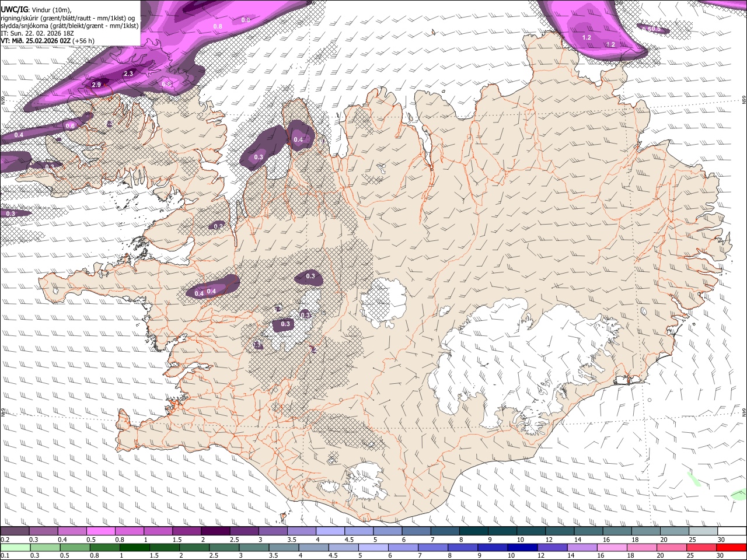Click the '4.5' label under the rain legend row
Viewport: 747px width, 560px height.
[x=333, y=555]
